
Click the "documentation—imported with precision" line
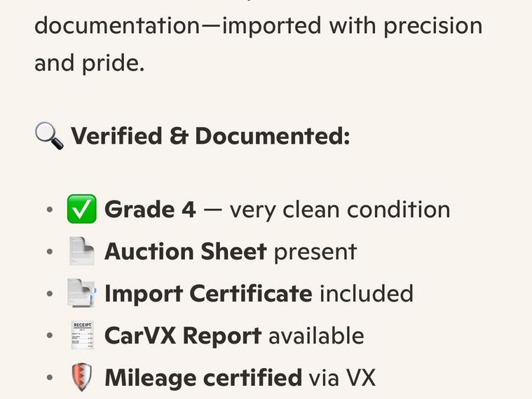coord(258,26)
